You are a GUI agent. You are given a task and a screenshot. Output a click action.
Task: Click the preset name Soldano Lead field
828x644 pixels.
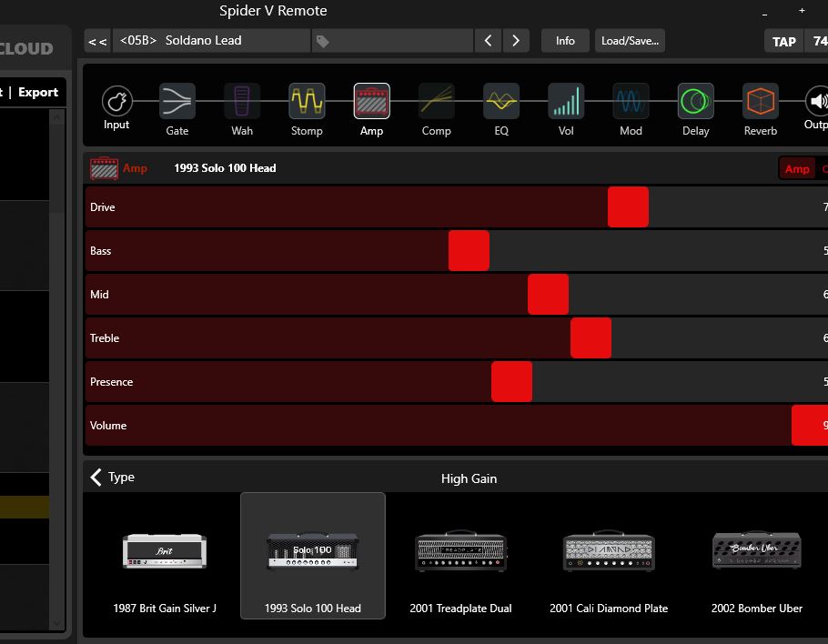pyautogui.click(x=211, y=41)
